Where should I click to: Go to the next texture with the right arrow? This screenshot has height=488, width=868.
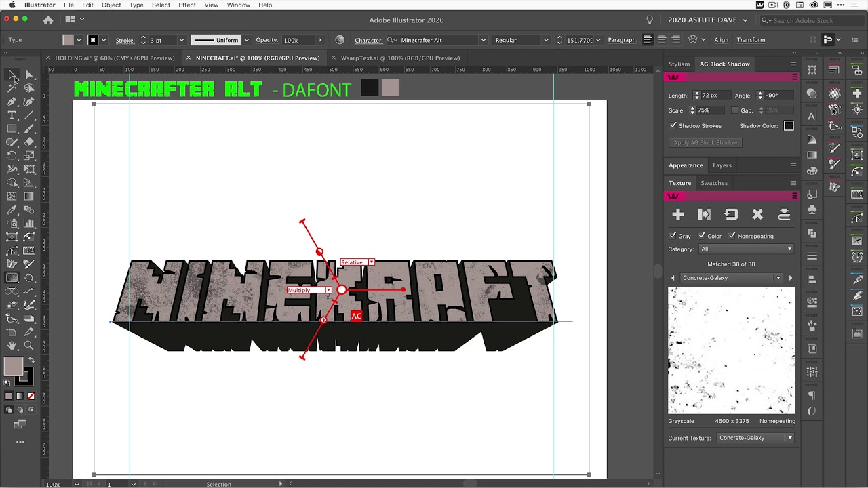pos(790,278)
